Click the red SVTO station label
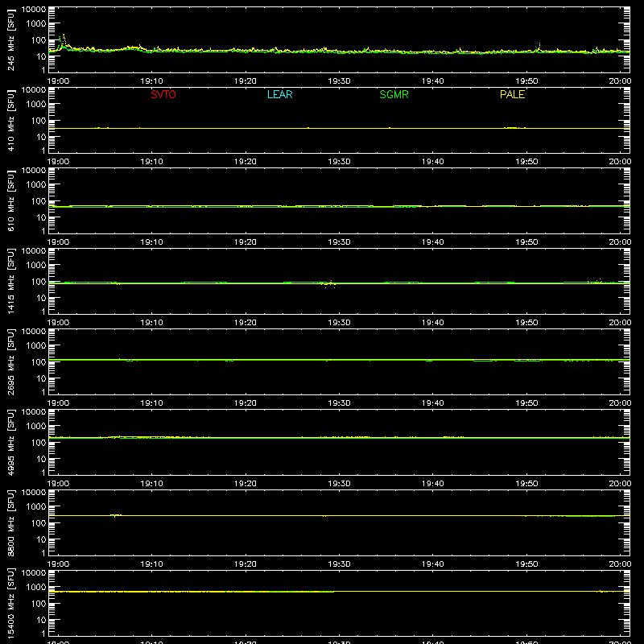This screenshot has width=644, height=644. [163, 94]
